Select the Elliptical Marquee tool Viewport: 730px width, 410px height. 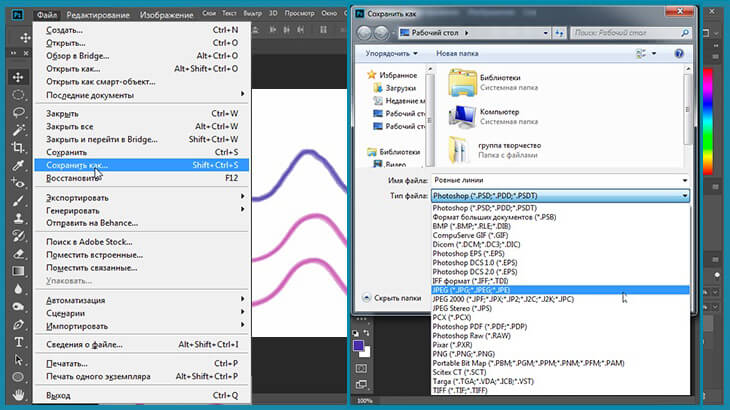[18, 95]
